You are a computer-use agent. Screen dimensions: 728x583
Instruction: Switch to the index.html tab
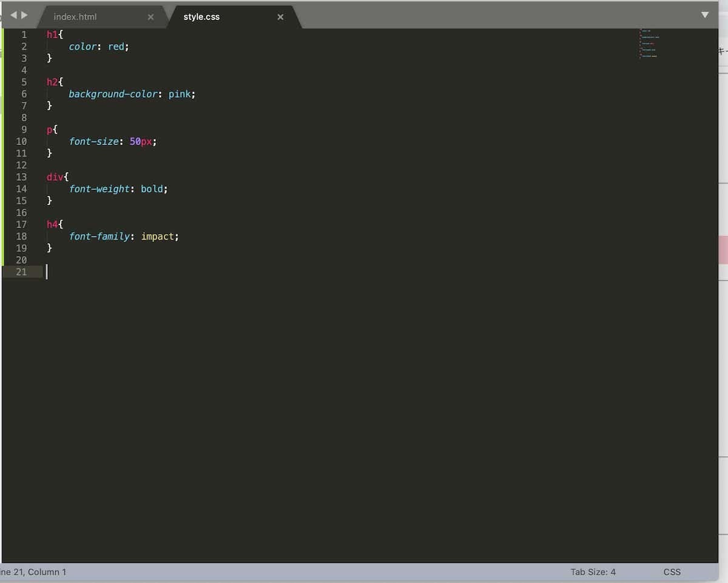(x=75, y=17)
